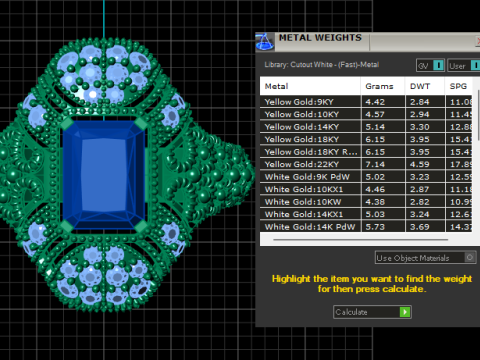Select the top diamond cluster

point(104,75)
